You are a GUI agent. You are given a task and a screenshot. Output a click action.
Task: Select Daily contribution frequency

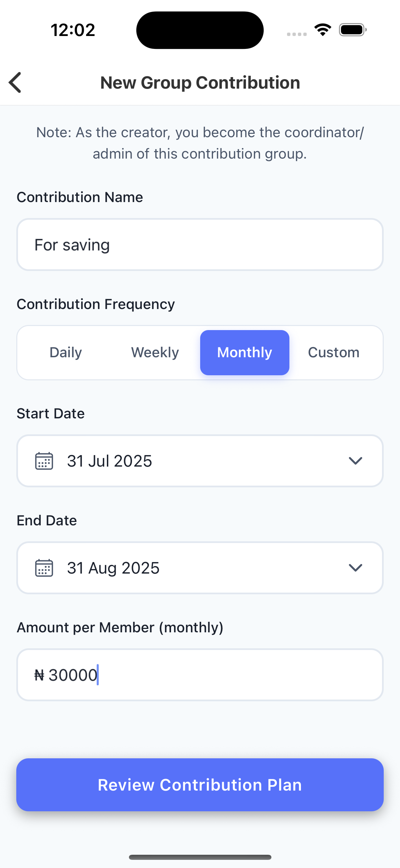[x=65, y=352]
